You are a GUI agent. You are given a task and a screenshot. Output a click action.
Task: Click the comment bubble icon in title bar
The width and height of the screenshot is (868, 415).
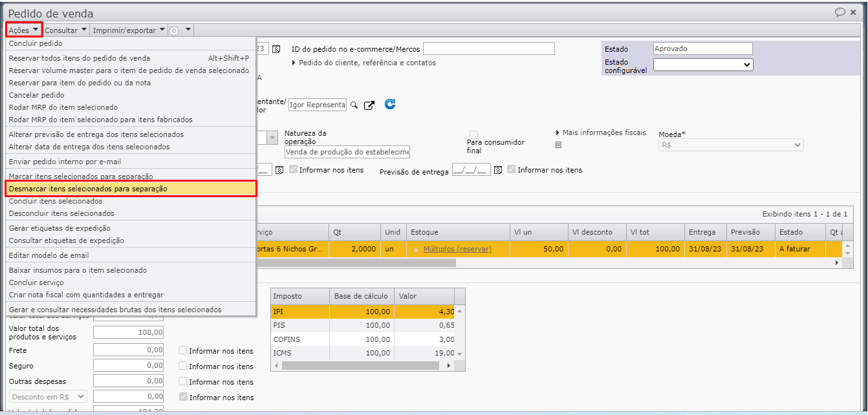(840, 12)
